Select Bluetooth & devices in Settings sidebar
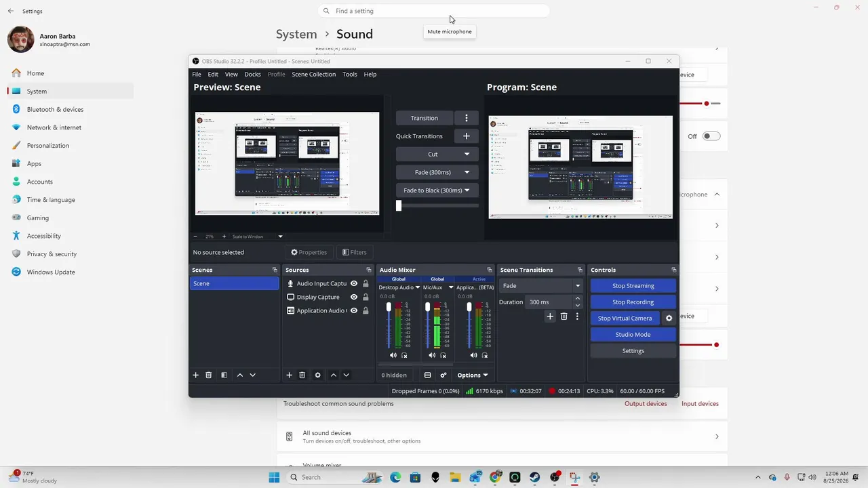 [x=71, y=109]
